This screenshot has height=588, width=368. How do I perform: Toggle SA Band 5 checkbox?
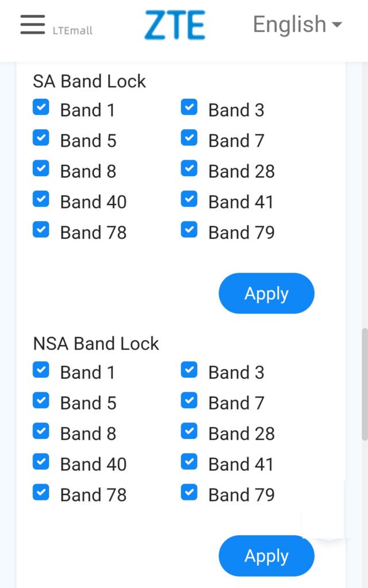point(41,138)
